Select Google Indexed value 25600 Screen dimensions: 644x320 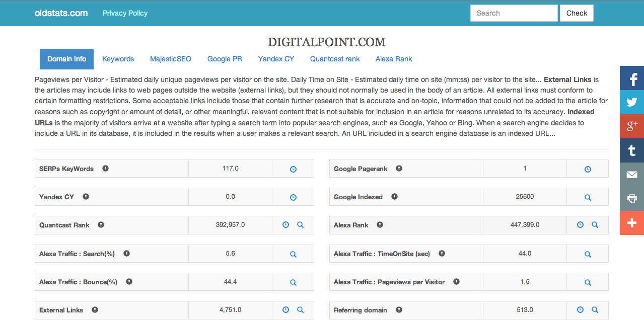click(525, 197)
